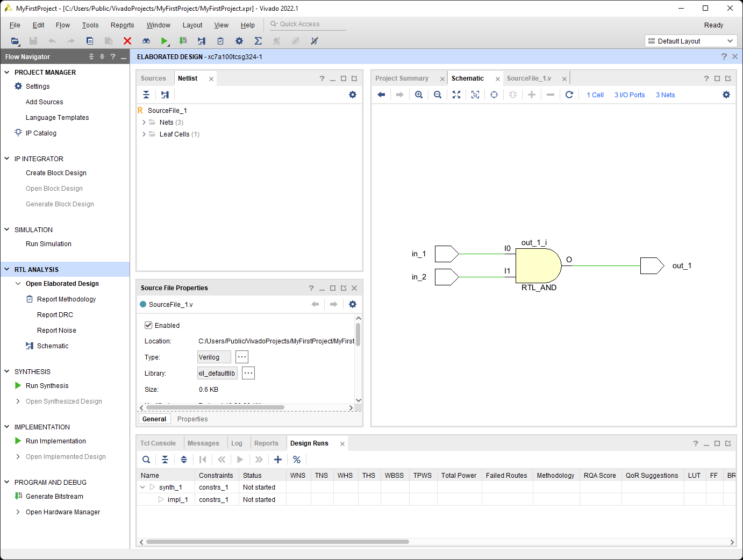Click the 3 I/O Ports link
This screenshot has width=743, height=560.
630,95
